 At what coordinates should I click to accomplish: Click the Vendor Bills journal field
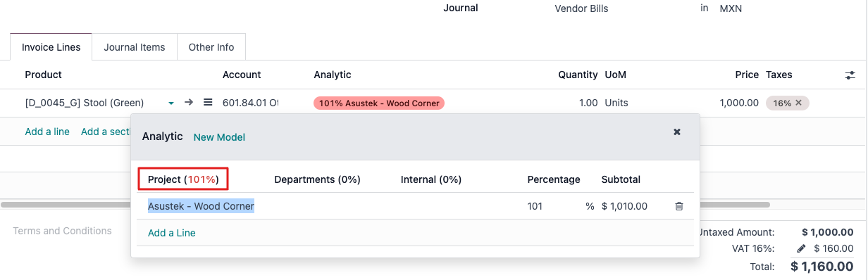(581, 8)
